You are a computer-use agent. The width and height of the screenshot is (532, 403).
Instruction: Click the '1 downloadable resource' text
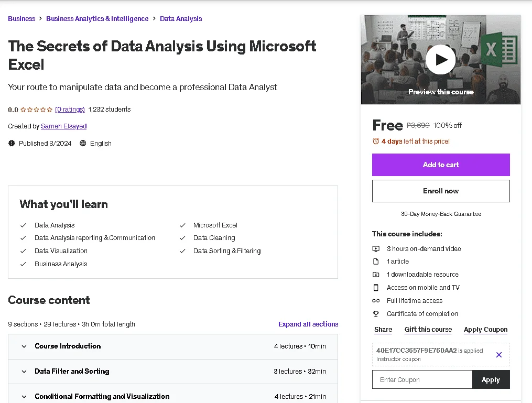[x=423, y=275]
